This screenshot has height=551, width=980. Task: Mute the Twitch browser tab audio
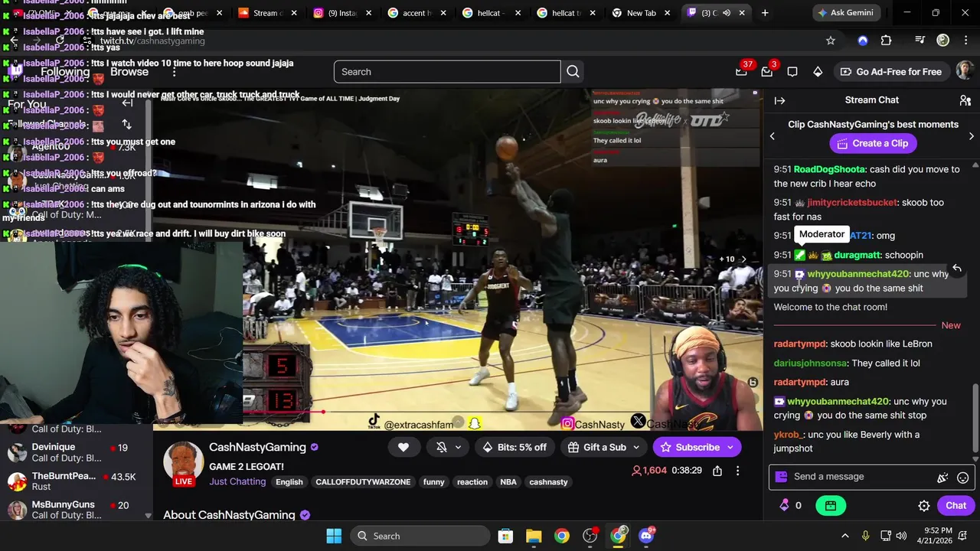[727, 13]
